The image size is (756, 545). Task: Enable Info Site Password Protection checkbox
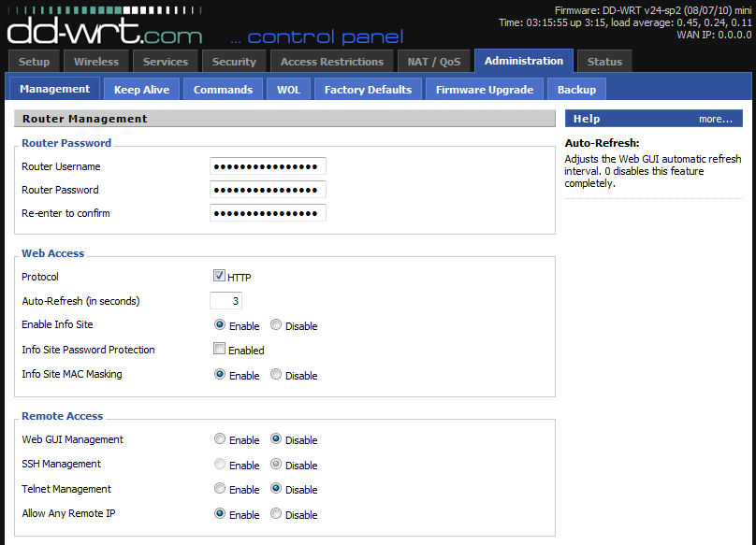point(219,349)
